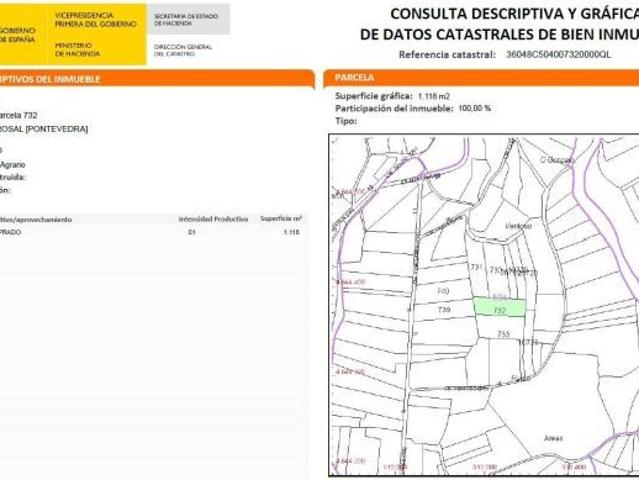Image resolution: width=639 pixels, height=480 pixels.
Task: Click the 'Referencia catastral:' label
Action: 447,55
